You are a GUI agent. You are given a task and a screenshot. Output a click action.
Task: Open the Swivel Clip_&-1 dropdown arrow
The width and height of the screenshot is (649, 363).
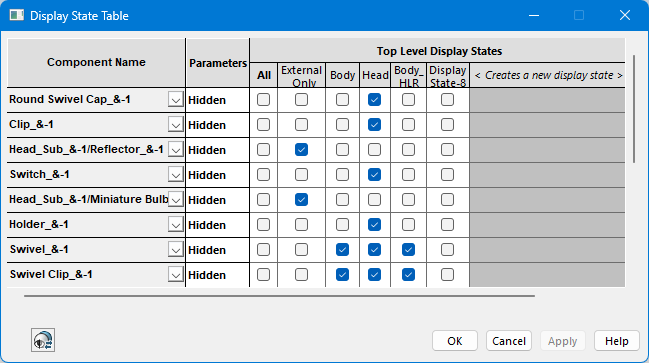click(x=175, y=274)
